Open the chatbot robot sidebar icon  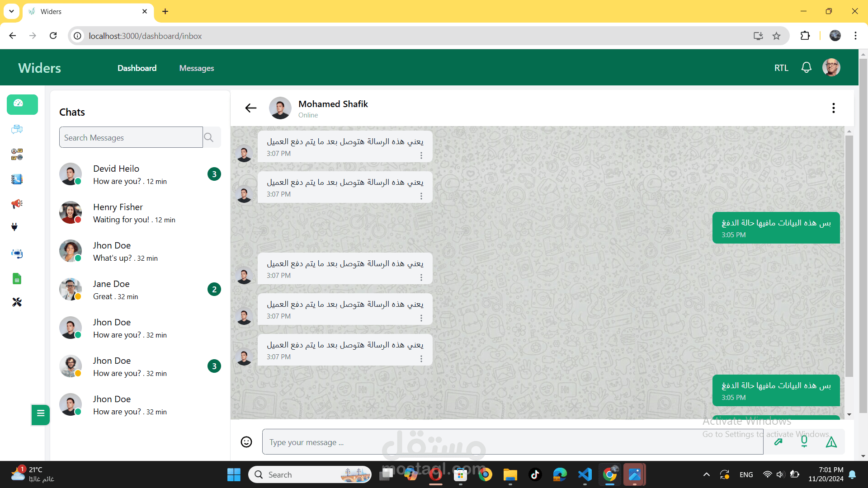[x=17, y=253]
